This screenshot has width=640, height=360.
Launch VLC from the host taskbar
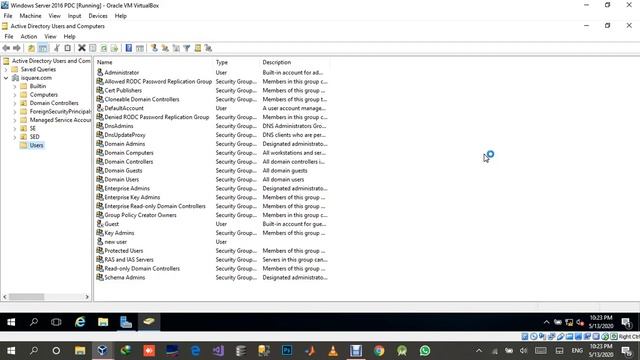[x=333, y=351]
